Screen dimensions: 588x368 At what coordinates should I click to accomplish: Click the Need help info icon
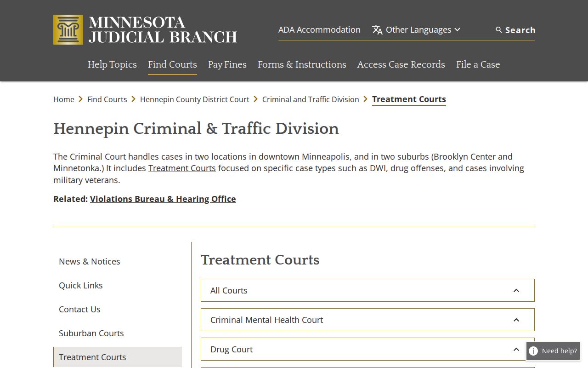coord(533,351)
